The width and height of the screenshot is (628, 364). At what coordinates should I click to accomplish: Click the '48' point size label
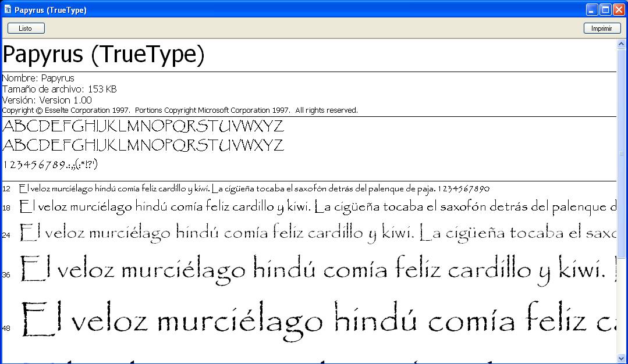[6, 329]
